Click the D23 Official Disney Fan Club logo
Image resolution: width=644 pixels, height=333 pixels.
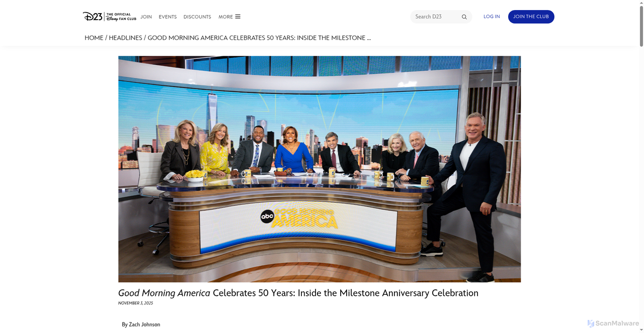click(x=109, y=17)
